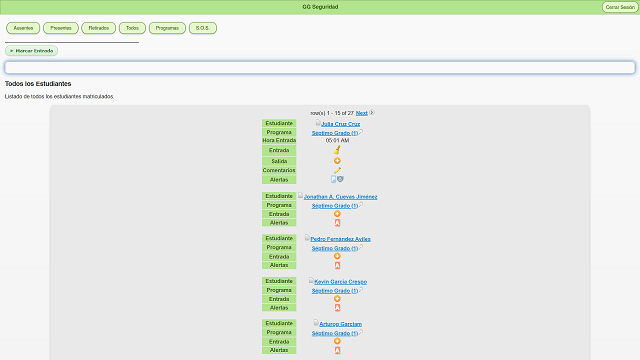Open Séptimo Grado (1) program link for Pedro Fernandez
Viewport: 640px width, 360px height.
click(335, 248)
